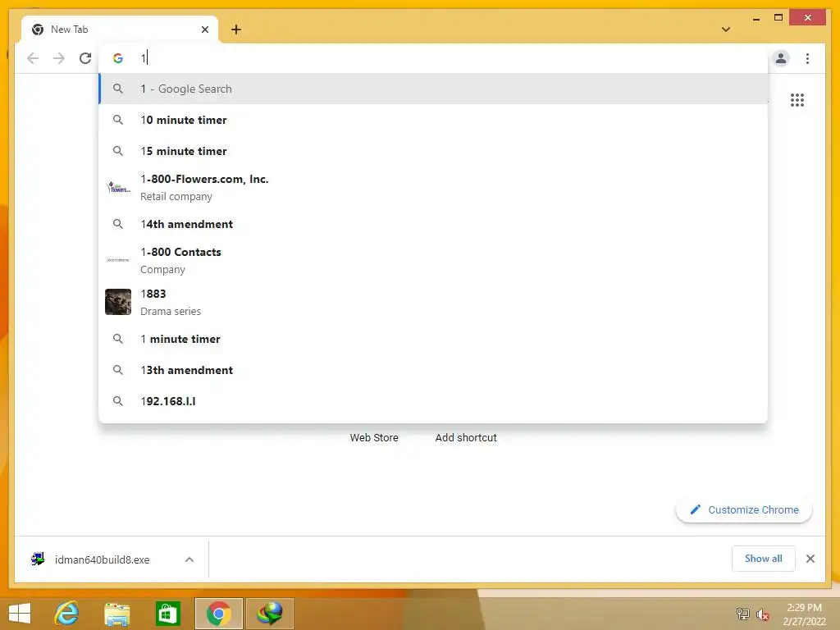The image size is (840, 630).
Task: Click the browser back arrow
Action: [33, 58]
